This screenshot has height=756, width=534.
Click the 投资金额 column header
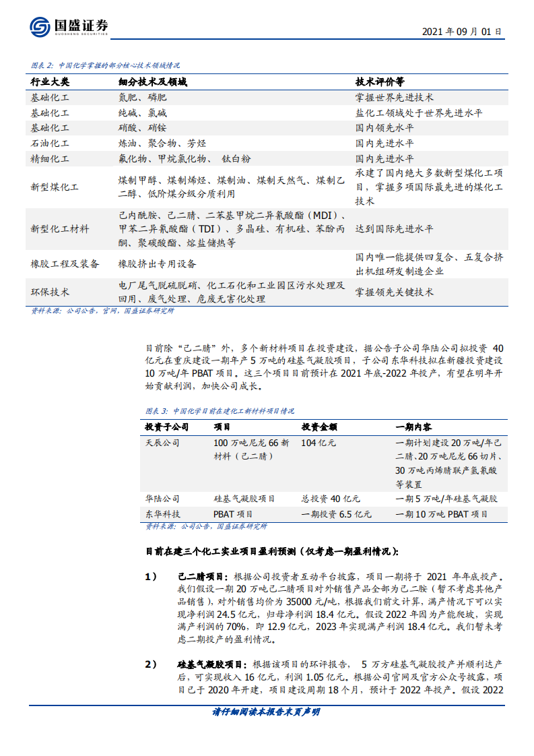click(x=319, y=427)
